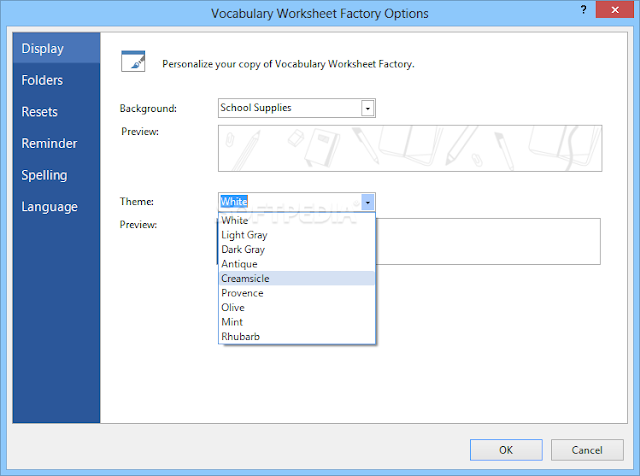
Task: Confirm settings with the OK button
Action: pyautogui.click(x=506, y=450)
